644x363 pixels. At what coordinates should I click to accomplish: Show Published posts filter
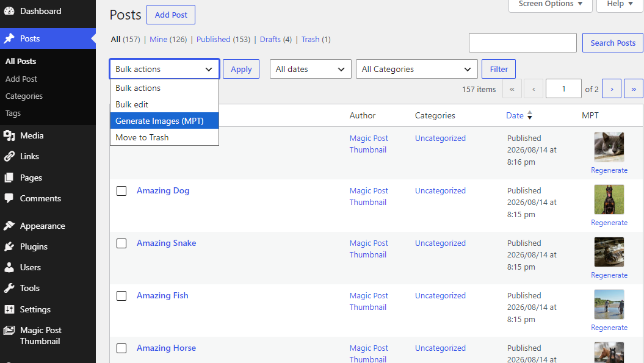(x=213, y=40)
